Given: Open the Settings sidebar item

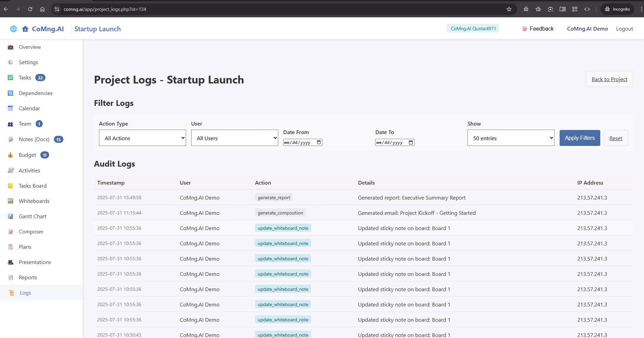Looking at the screenshot, I should [28, 62].
